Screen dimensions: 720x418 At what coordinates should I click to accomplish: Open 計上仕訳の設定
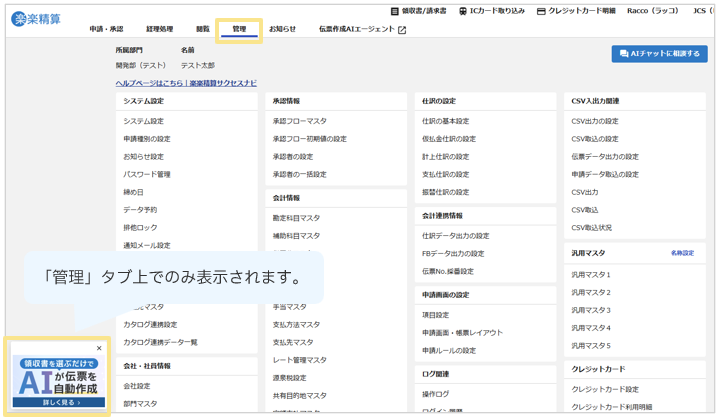pos(445,157)
